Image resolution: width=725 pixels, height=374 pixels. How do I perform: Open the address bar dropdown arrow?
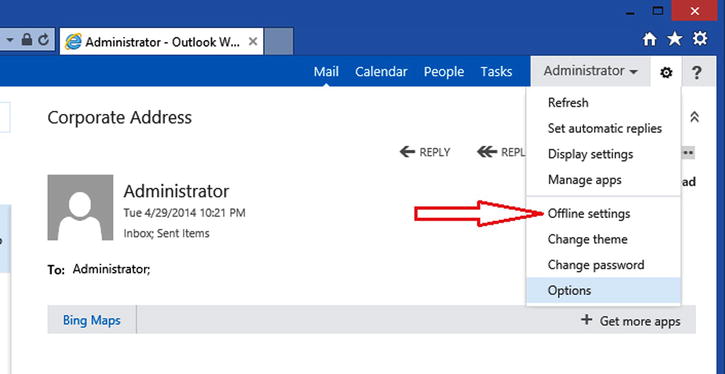tap(10, 40)
